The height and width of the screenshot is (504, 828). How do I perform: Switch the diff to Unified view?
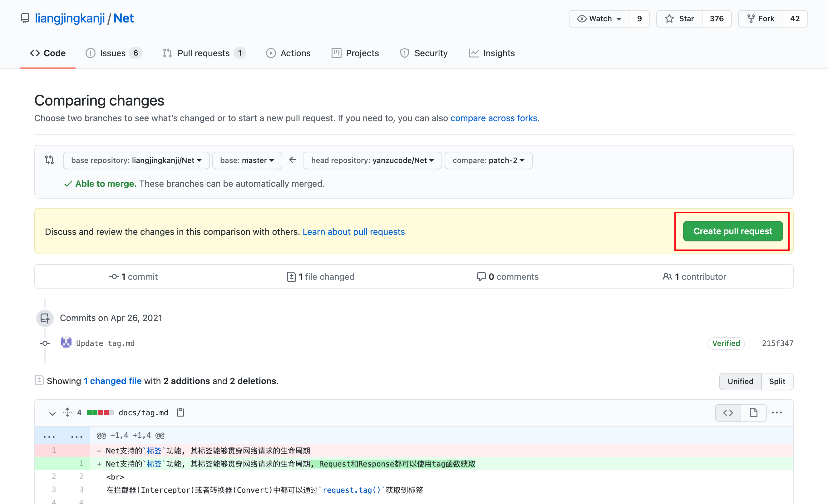click(x=740, y=381)
